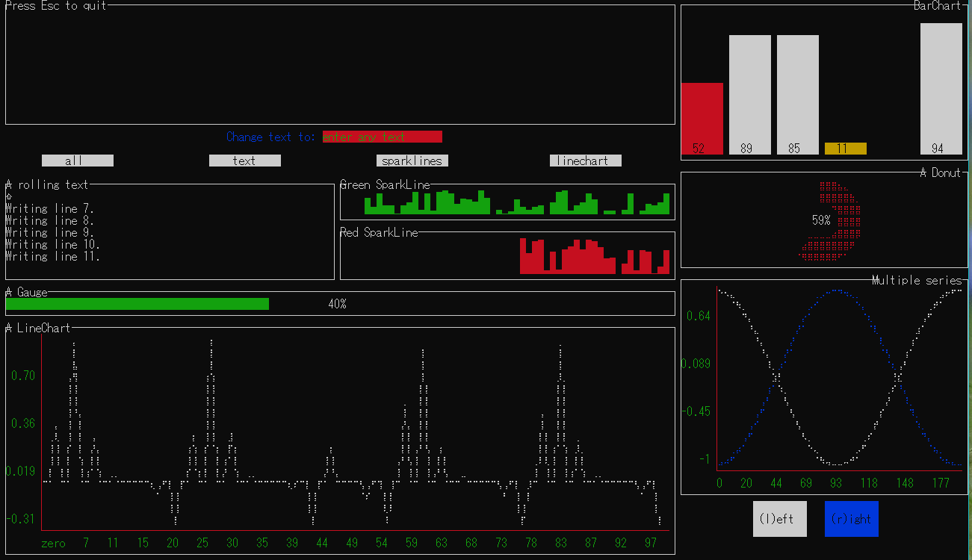This screenshot has width=972, height=560.
Task: Click the "BarChart" panel title
Action: click(x=938, y=6)
